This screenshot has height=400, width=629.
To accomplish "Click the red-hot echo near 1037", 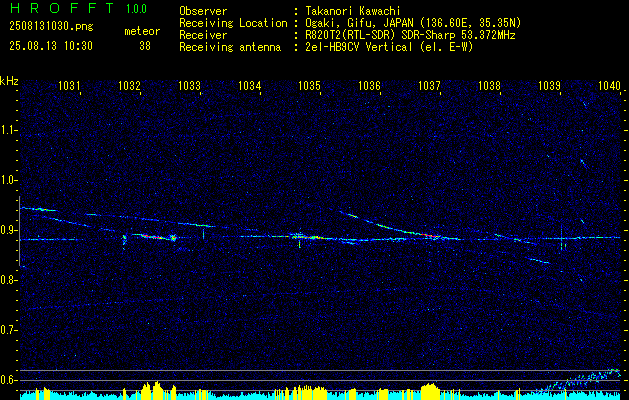I will pyautogui.click(x=430, y=235).
